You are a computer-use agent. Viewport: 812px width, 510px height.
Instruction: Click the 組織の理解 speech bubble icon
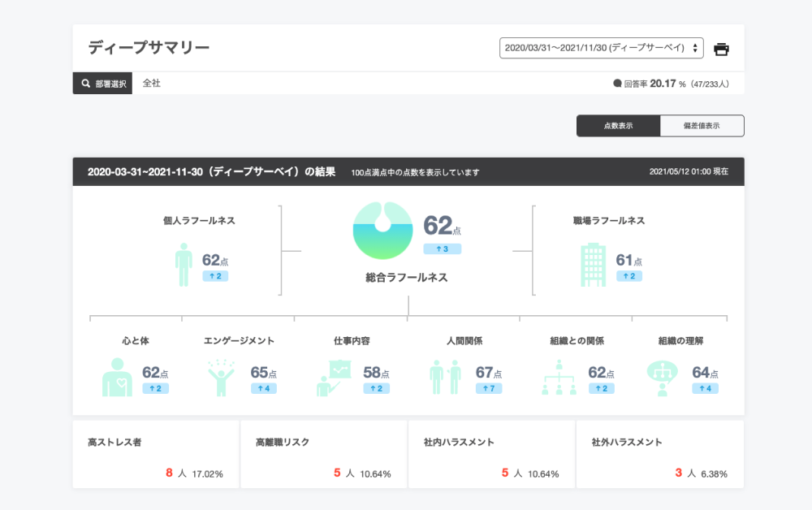tap(663, 378)
